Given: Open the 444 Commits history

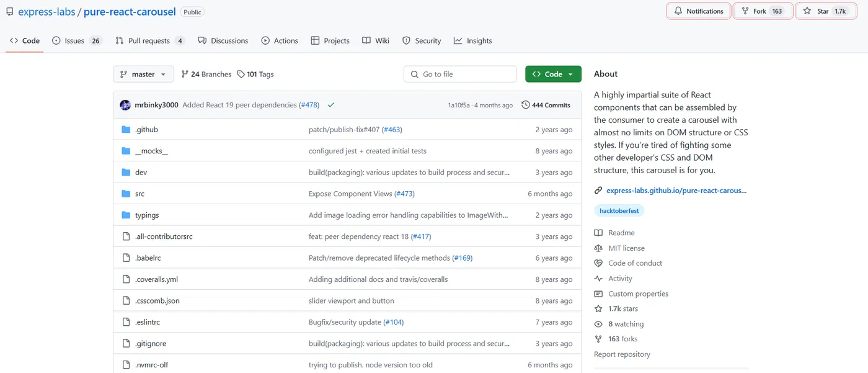Looking at the screenshot, I should pos(546,105).
